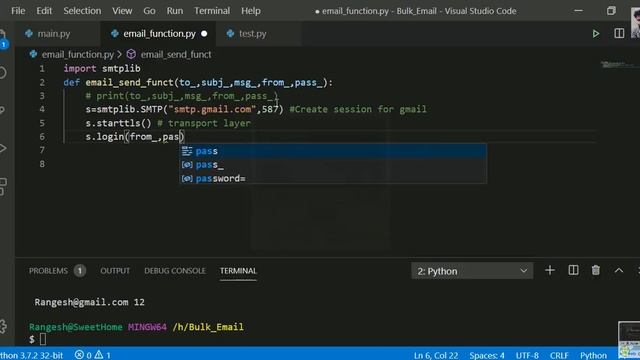Image resolution: width=640 pixels, height=360 pixels.
Task: Click 'Python' language mode in status bar
Action: click(593, 355)
